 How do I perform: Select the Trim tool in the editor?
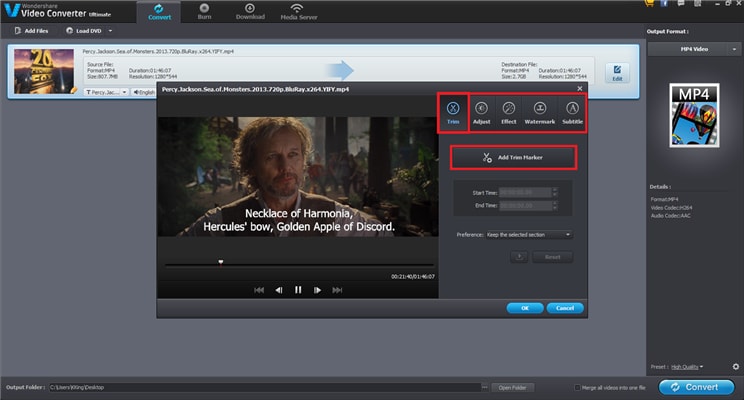(453, 113)
